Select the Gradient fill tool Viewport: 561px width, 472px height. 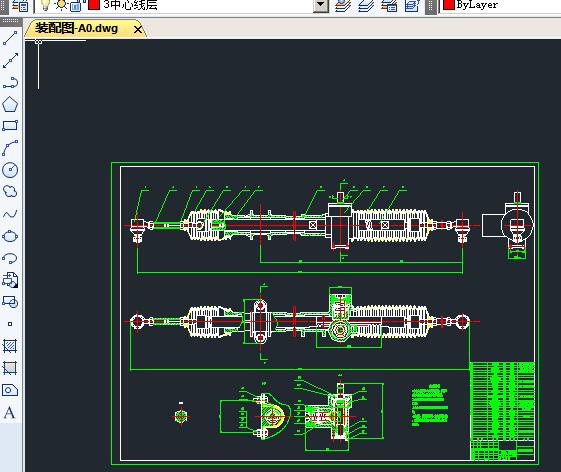(x=10, y=368)
